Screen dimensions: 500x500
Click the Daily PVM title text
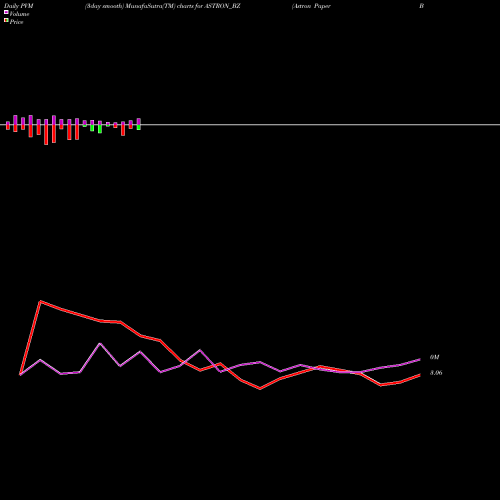pos(19,6)
